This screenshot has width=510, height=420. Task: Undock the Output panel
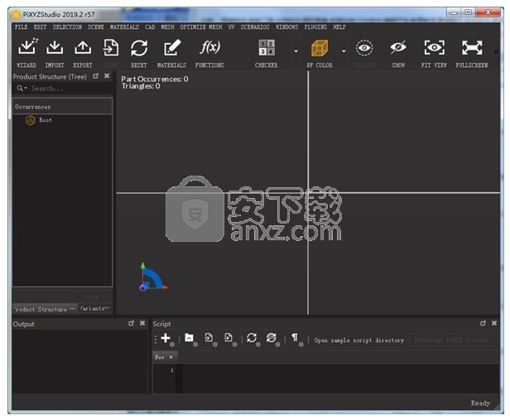[x=131, y=323]
